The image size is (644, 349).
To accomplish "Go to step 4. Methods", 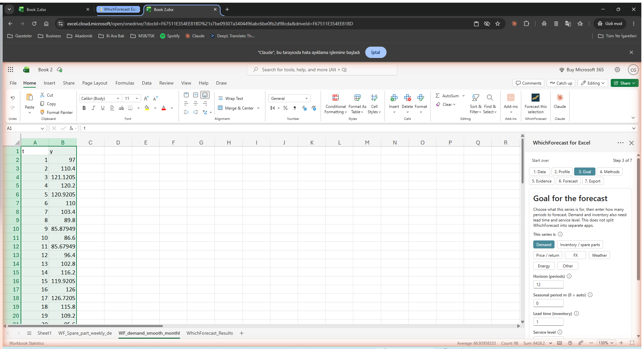I will [610, 172].
